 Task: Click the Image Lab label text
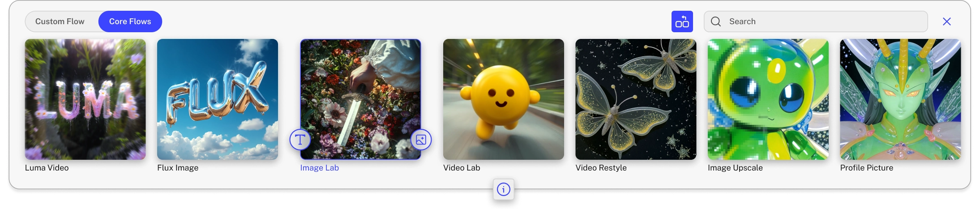(320, 168)
